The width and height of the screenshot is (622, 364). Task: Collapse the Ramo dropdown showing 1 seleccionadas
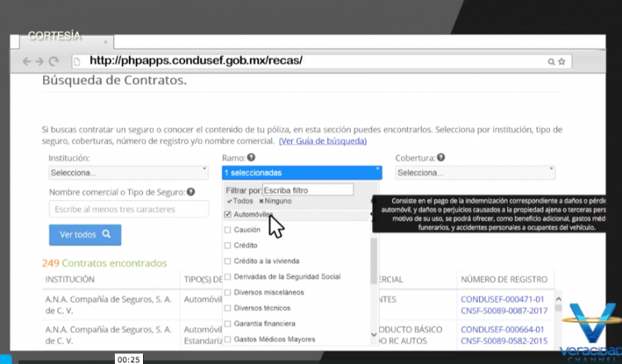click(302, 173)
